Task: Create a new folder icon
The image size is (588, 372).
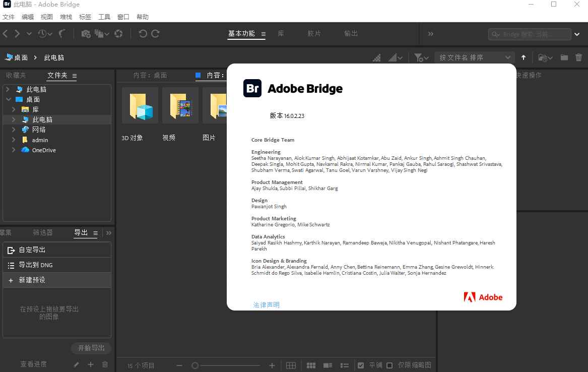Action: coord(564,57)
